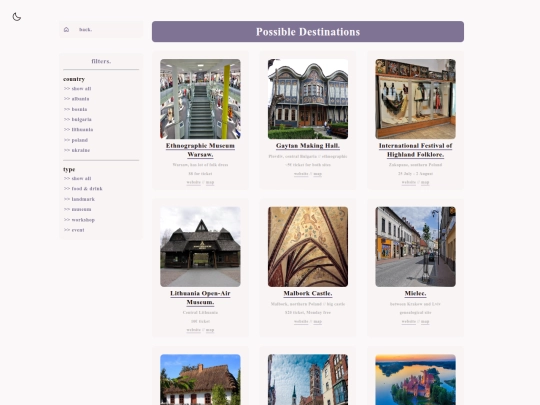Open map for Lithuania Open-Air Museum
Screen dimensions: 540x405
click(210, 330)
